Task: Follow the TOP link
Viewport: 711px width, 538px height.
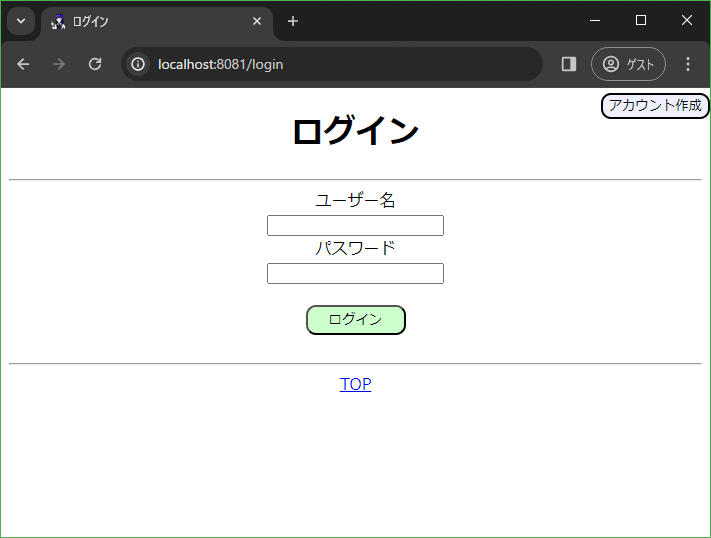Action: click(356, 384)
